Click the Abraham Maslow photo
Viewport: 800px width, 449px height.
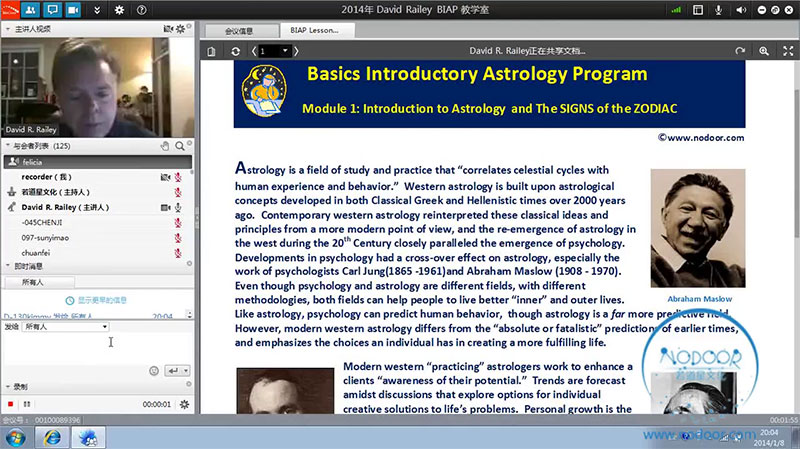(697, 228)
